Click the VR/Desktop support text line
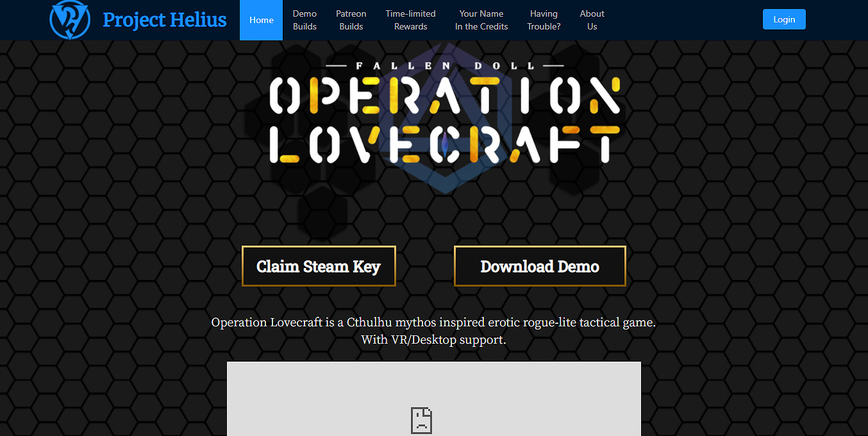The width and height of the screenshot is (868, 436). [x=433, y=340]
